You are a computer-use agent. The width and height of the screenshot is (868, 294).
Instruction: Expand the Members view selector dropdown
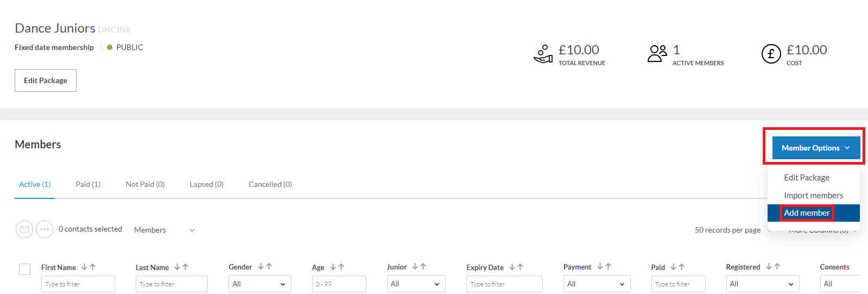pyautogui.click(x=164, y=230)
